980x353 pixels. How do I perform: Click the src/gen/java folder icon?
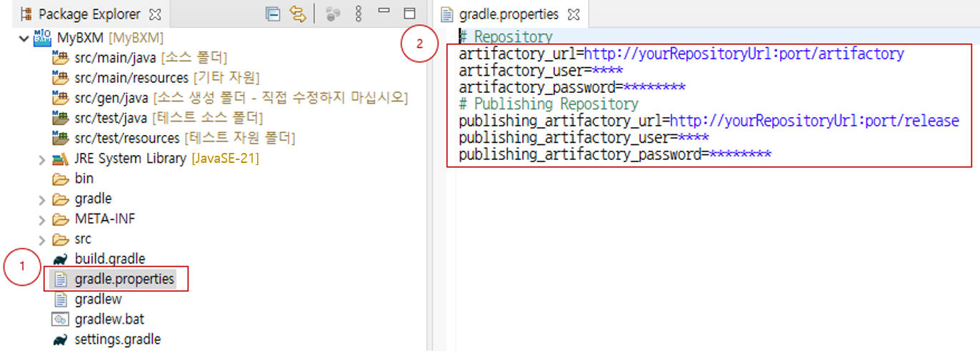61,97
